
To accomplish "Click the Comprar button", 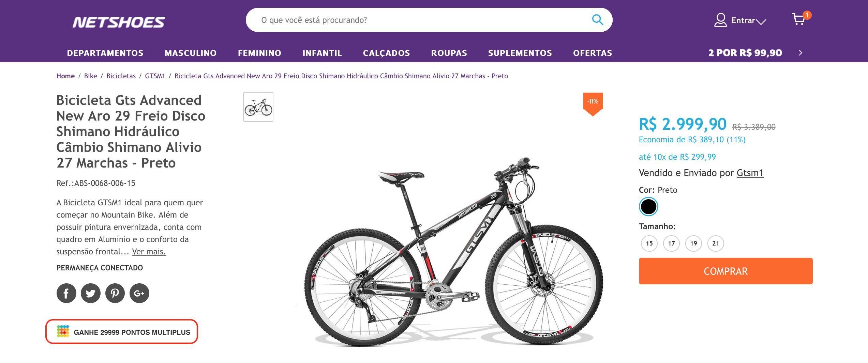I will [x=725, y=271].
